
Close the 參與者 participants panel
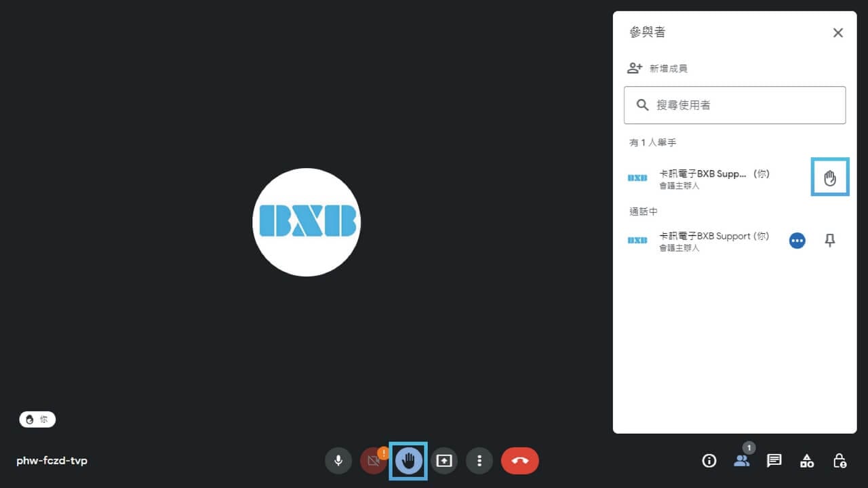[838, 33]
